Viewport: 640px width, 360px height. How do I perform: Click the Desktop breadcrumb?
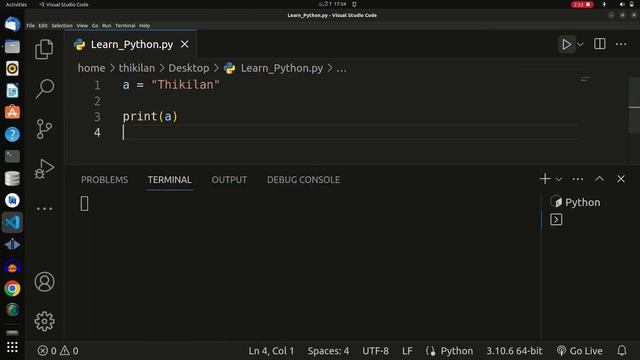[x=189, y=68]
